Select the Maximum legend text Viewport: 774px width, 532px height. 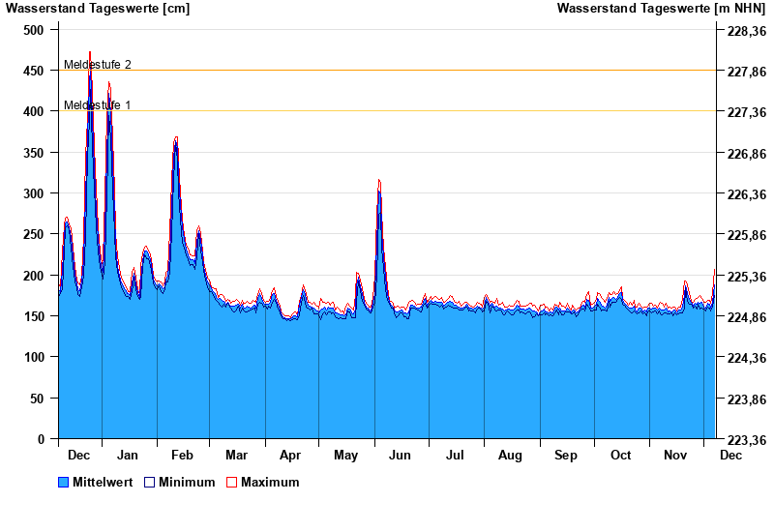(x=270, y=483)
